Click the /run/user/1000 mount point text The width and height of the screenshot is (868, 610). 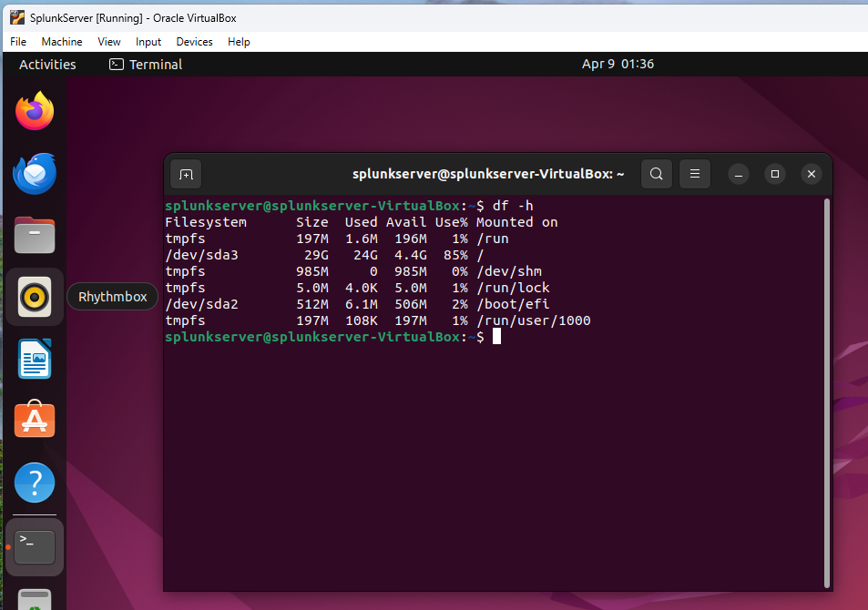coord(534,320)
